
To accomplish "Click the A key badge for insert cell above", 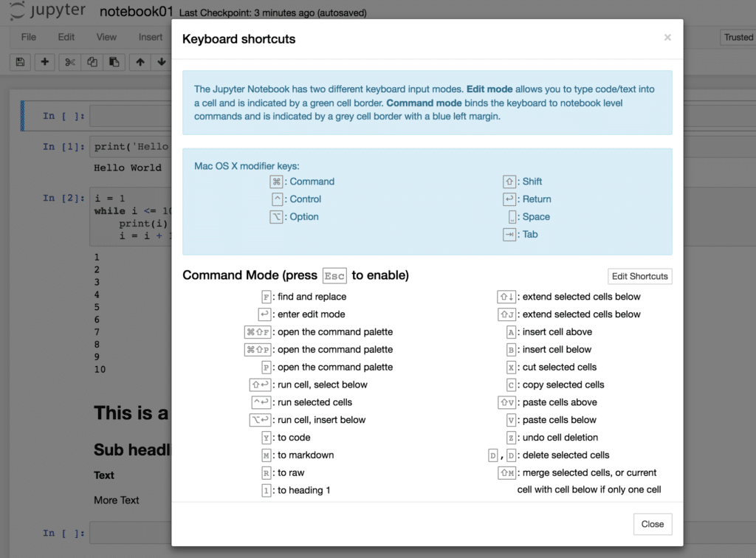I will (x=511, y=332).
